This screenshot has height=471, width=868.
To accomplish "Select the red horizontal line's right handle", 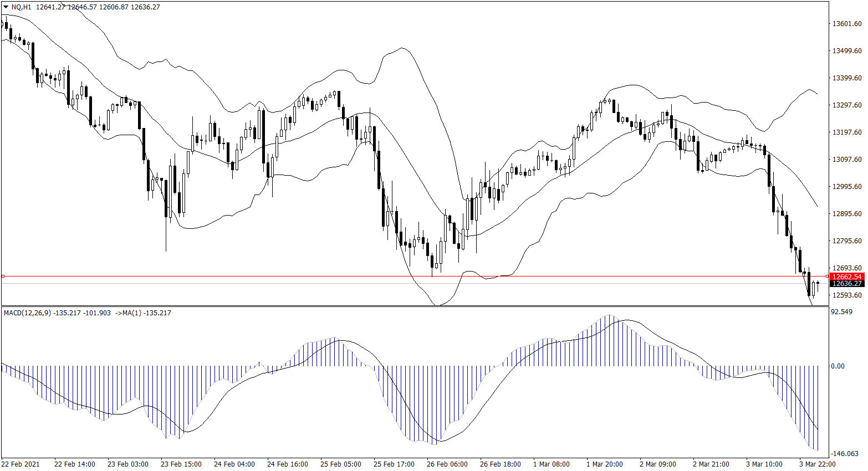I will pos(827,276).
